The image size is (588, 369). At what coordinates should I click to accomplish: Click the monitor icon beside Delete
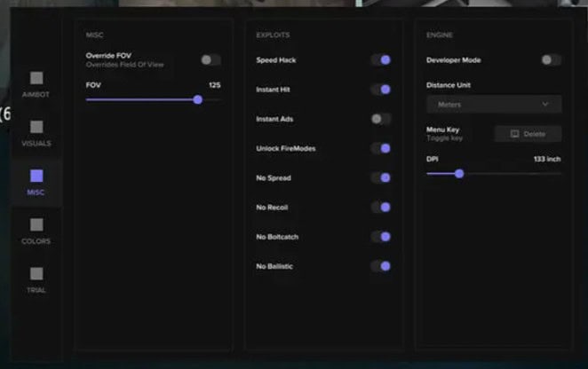point(513,134)
